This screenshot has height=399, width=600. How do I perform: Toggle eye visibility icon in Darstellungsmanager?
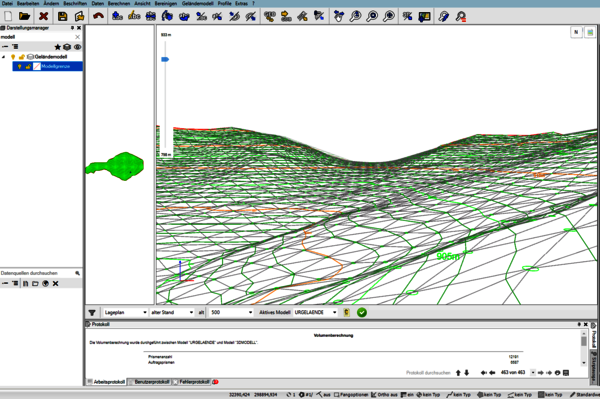tap(78, 47)
